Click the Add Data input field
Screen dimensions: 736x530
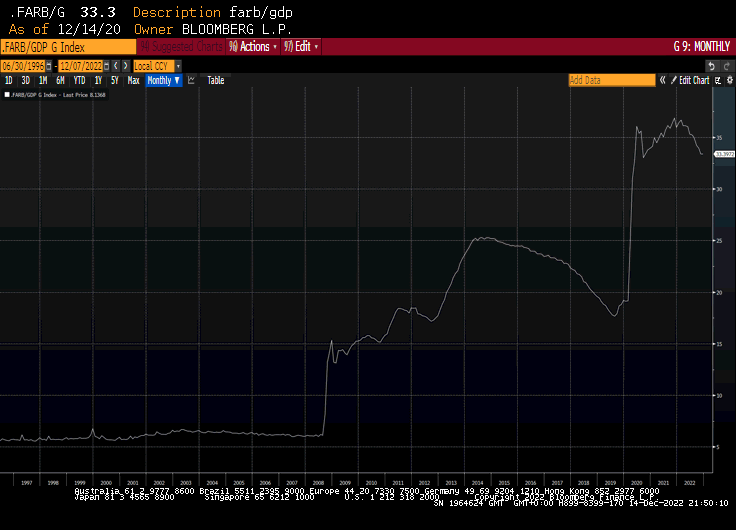pyautogui.click(x=612, y=80)
